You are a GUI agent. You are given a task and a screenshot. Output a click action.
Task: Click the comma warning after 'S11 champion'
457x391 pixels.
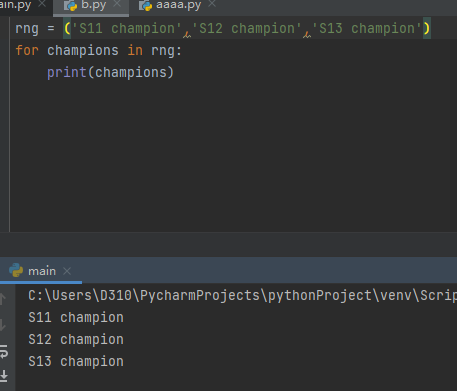tap(187, 33)
